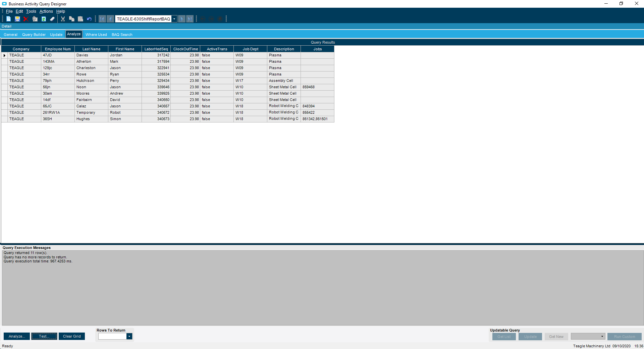
Task: Open the Rows To Return dropdown arrow
Action: (129, 337)
